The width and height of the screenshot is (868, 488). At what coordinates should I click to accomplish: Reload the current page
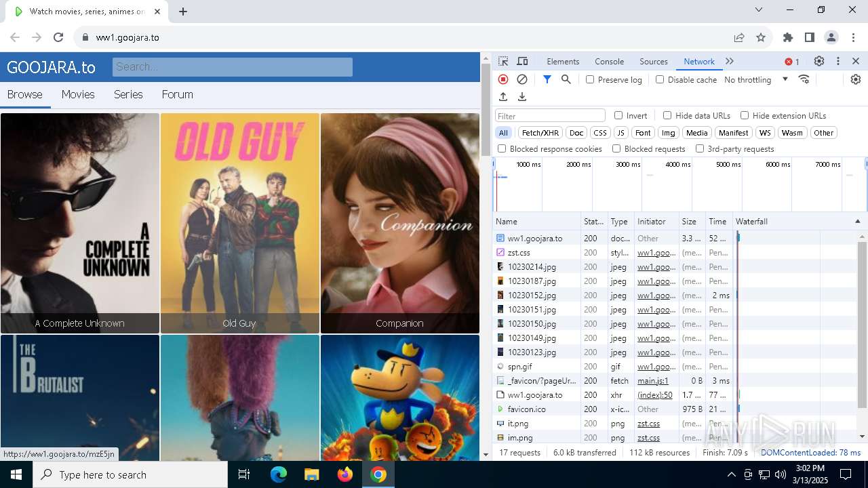point(58,37)
